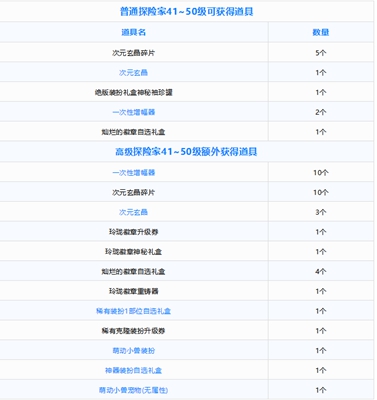The image size is (377, 400).
Task: Open the 次元玄晶 link in the 3个 row
Action: click(133, 212)
